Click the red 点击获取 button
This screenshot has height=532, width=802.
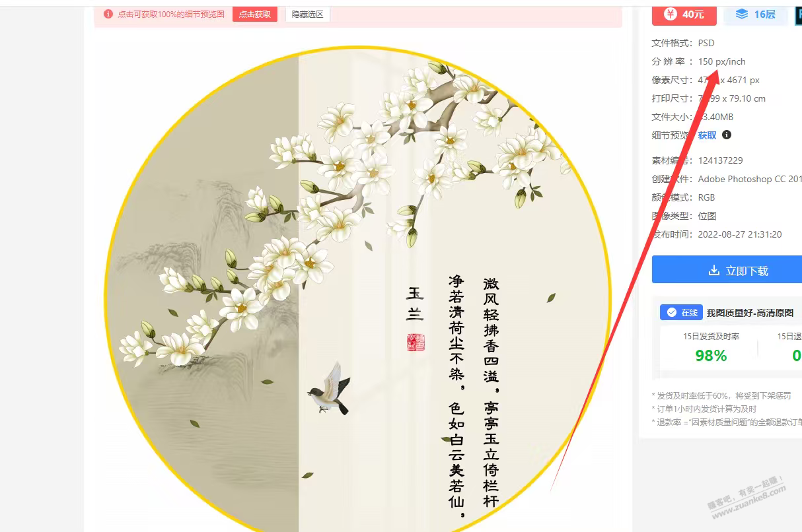point(254,15)
